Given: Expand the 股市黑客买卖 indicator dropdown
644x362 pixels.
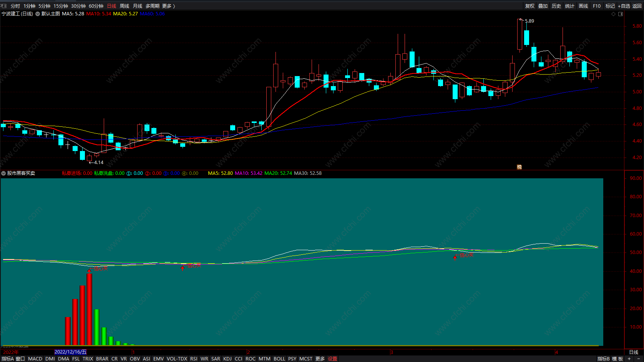Looking at the screenshot, I should pos(3,173).
